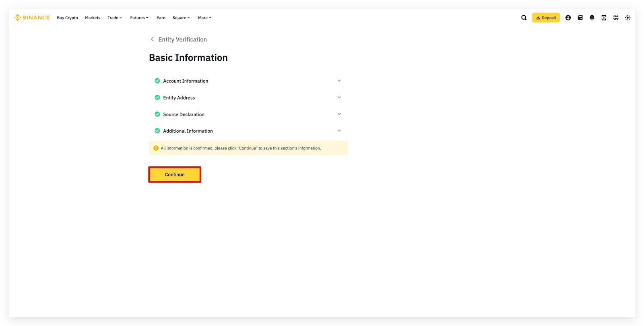Open Buy Crypto in the top menu
This screenshot has height=326, width=644.
(x=67, y=18)
